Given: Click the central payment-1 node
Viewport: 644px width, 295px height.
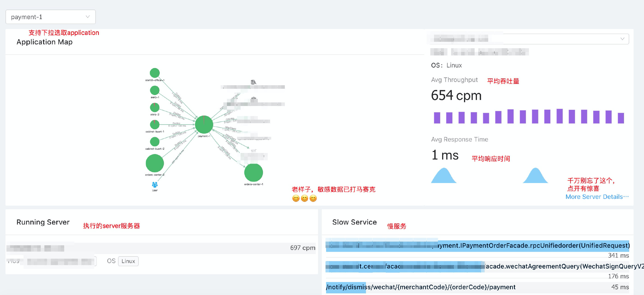Looking at the screenshot, I should (204, 125).
